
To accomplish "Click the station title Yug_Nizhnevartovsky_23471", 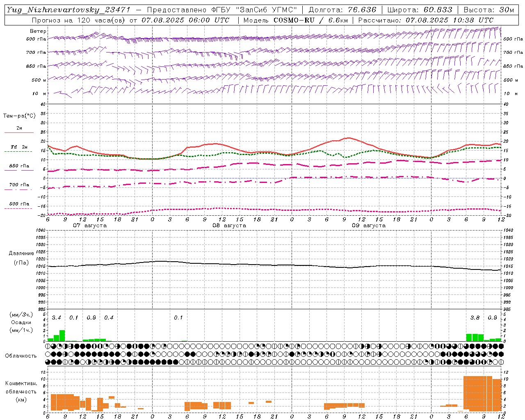I will pos(68,10).
